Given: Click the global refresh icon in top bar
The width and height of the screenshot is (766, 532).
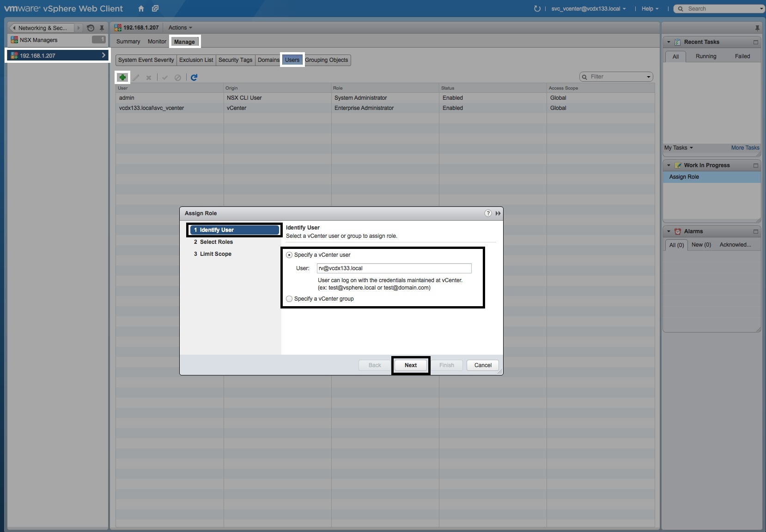Looking at the screenshot, I should coord(537,9).
